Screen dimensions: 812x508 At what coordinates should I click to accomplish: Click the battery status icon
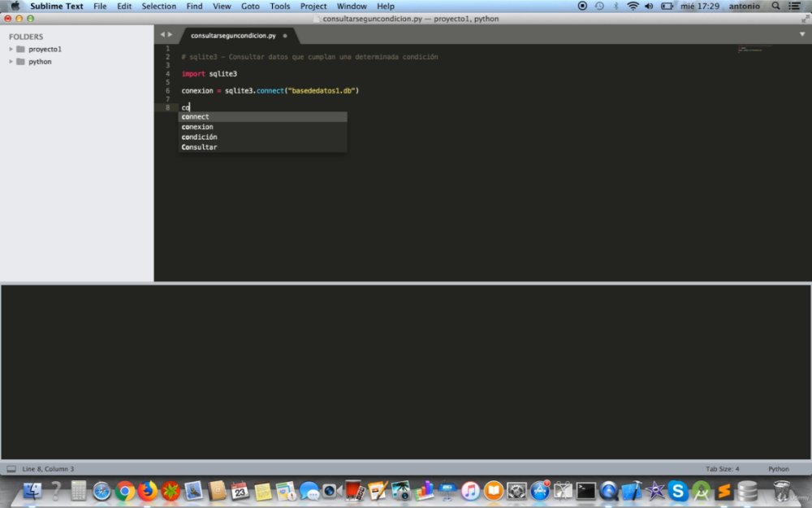667,7
